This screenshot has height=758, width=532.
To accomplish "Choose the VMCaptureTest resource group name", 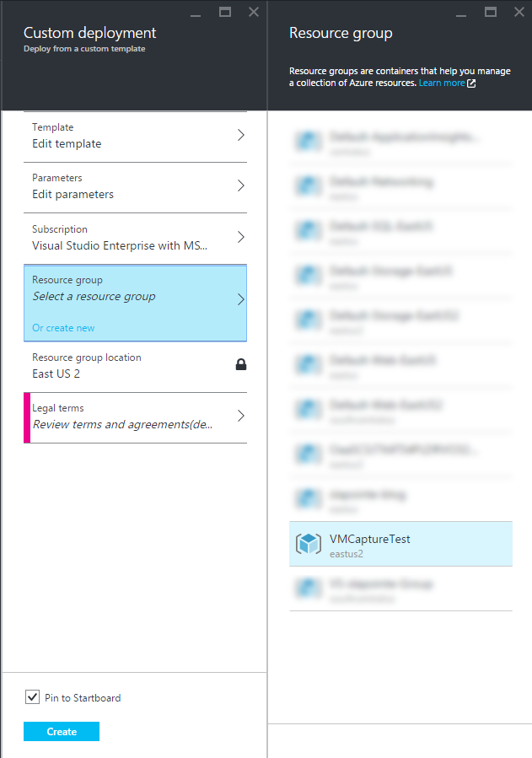I will click(370, 539).
